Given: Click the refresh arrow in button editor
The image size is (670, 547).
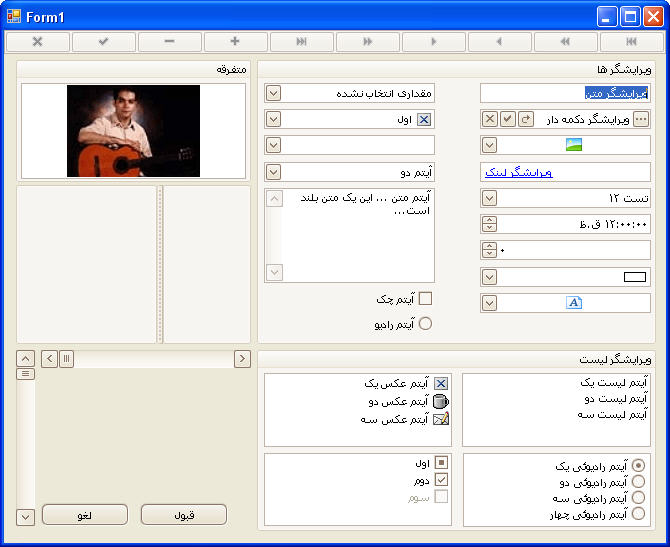Looking at the screenshot, I should tap(526, 119).
